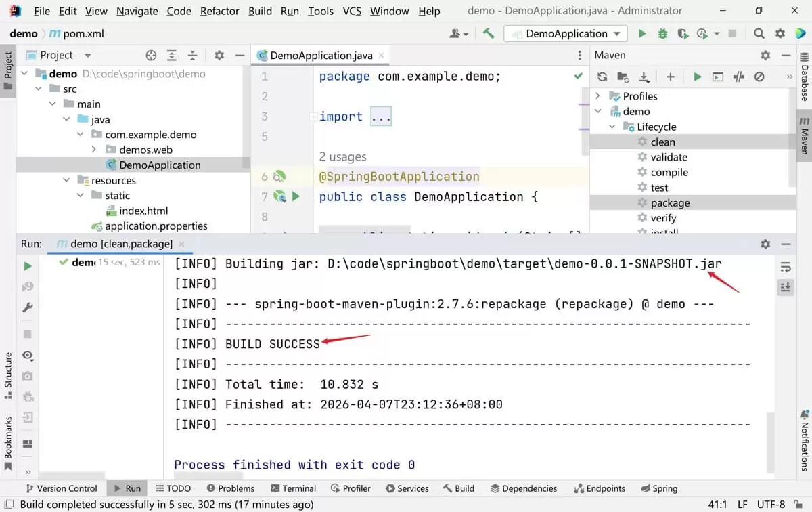Collapse the java folder node

(66, 119)
